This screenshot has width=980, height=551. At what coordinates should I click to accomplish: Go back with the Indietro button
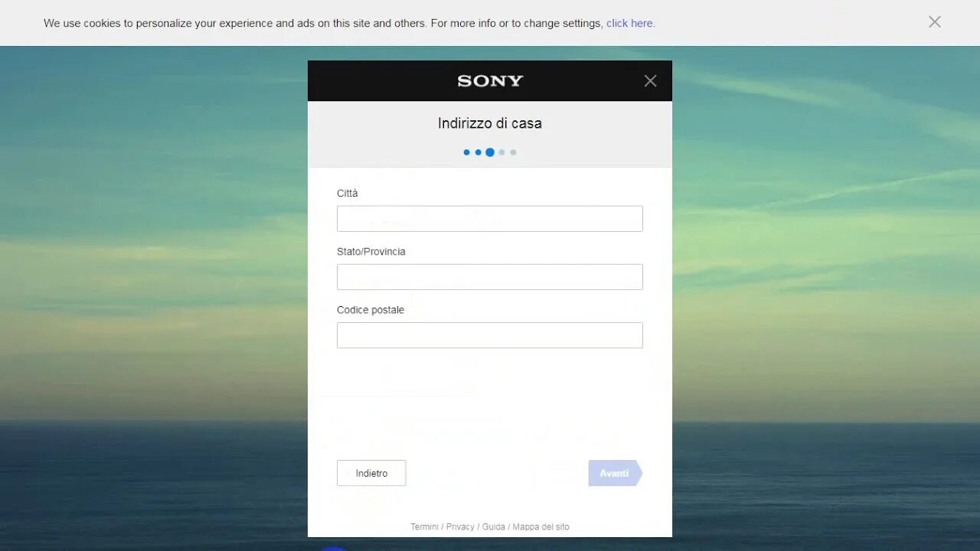[x=371, y=473]
